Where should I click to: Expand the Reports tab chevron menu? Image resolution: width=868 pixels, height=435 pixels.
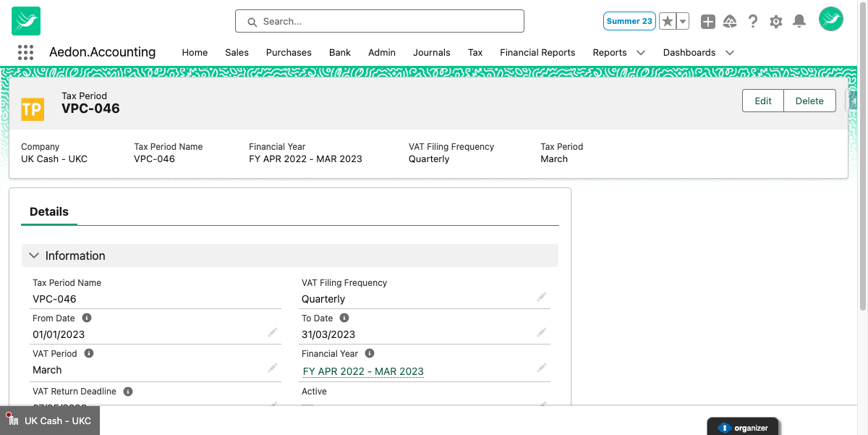pyautogui.click(x=641, y=52)
